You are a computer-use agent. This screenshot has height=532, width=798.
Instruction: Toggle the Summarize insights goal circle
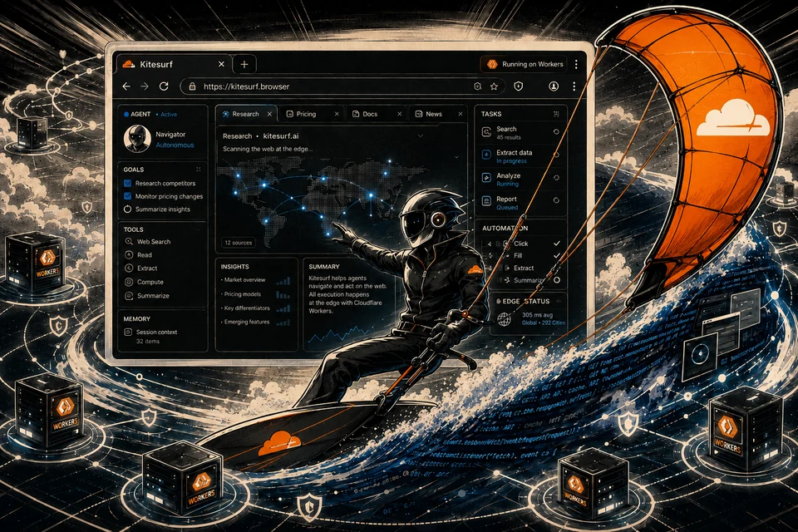[127, 209]
